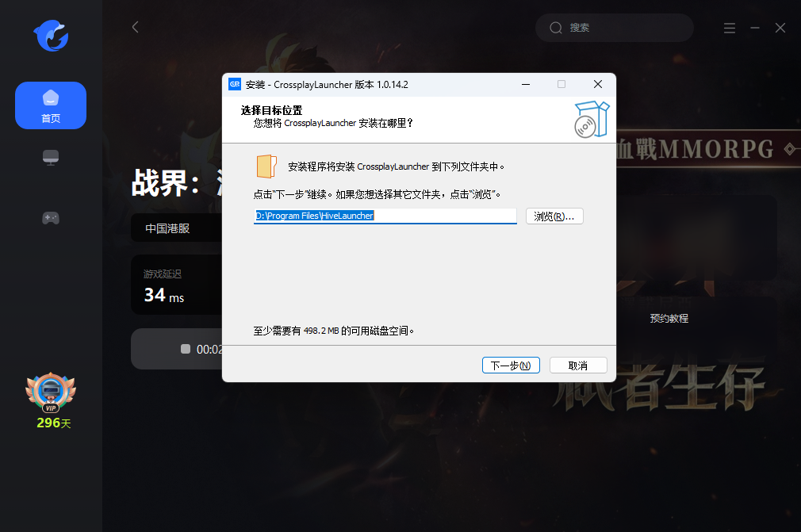Screen dimensions: 801x532
Task: Open the hamburger menu in launcher title bar
Action: [x=730, y=28]
